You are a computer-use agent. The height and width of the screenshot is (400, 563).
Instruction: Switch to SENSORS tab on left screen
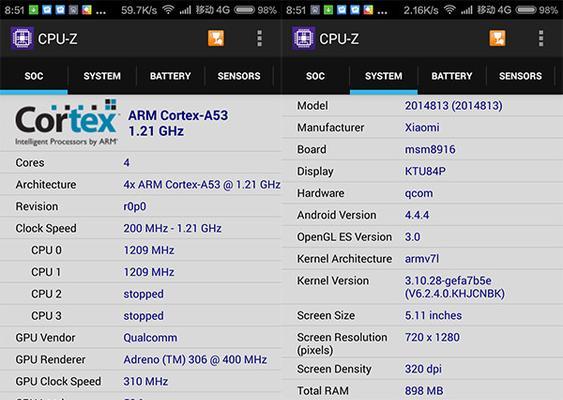pyautogui.click(x=239, y=76)
